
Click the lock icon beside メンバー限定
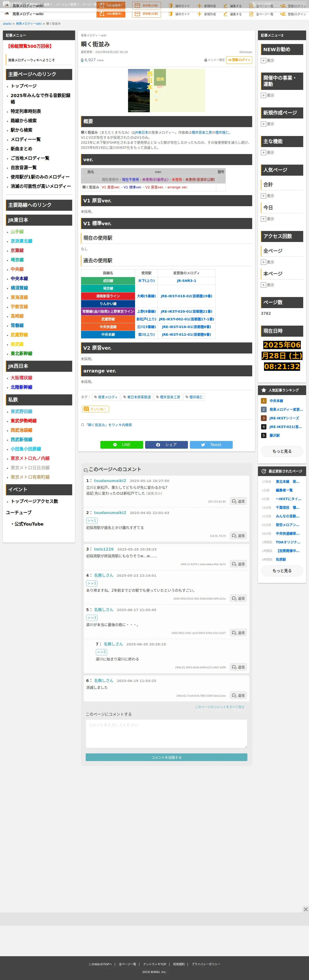click(x=206, y=60)
